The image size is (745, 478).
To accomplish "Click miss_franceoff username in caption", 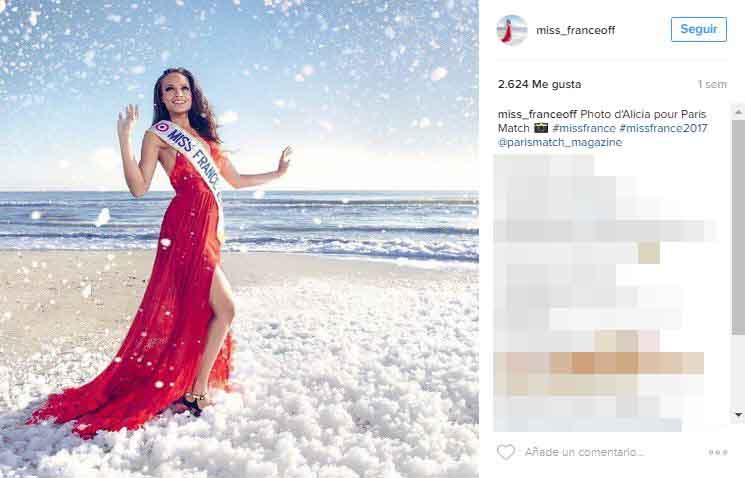I will point(537,115).
